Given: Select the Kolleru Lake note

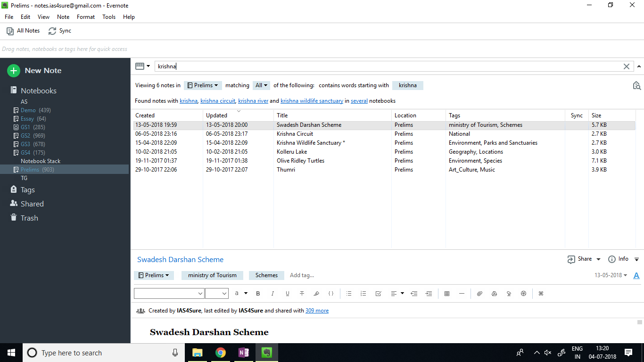Looking at the screenshot, I should 292,152.
